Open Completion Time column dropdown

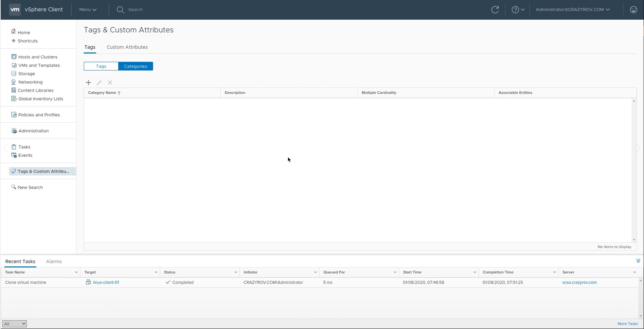(x=554, y=272)
